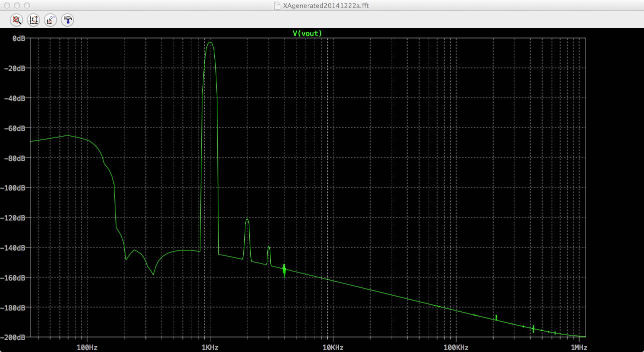Click the V(vout) trace label
644x352 pixels.
(x=307, y=33)
